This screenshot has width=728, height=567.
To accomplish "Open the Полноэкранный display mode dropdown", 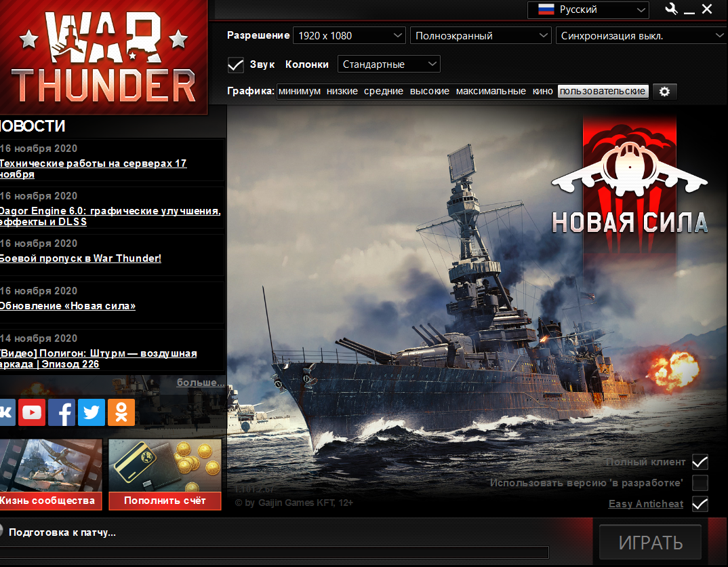I will [x=481, y=36].
